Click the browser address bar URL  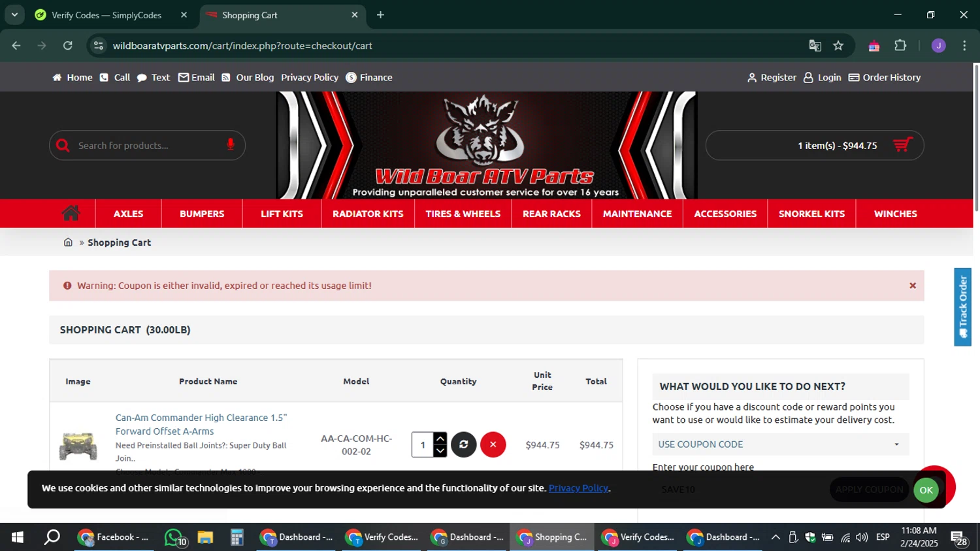(242, 46)
